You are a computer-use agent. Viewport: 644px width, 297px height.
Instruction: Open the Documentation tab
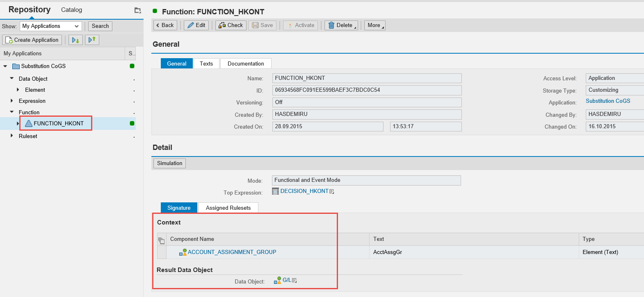(246, 63)
